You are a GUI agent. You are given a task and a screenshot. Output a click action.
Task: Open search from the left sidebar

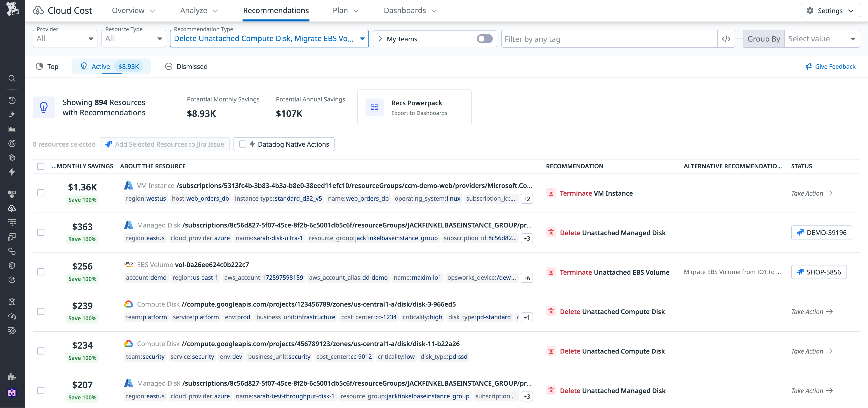pos(12,78)
